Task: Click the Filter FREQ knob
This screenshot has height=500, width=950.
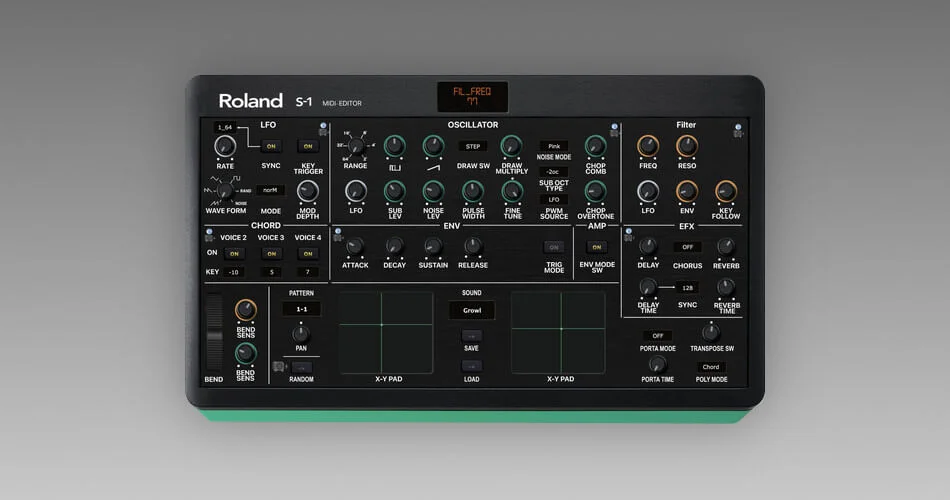Action: [x=648, y=145]
